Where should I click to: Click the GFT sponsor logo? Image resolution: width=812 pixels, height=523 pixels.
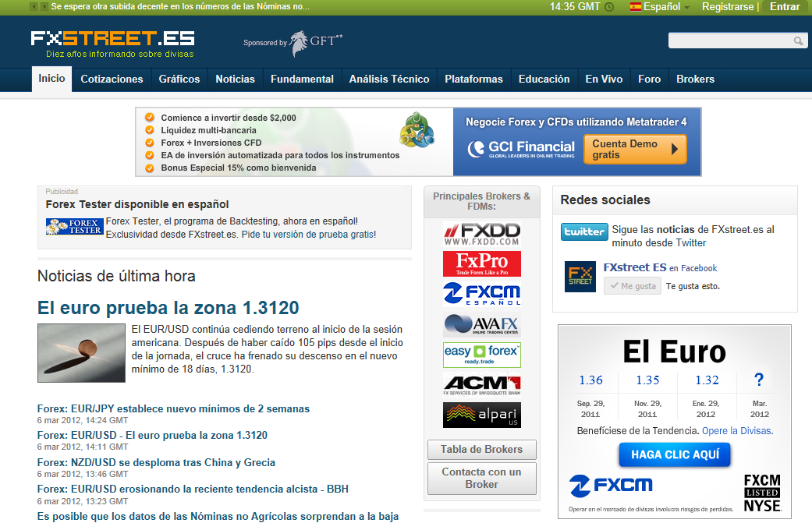tap(315, 42)
